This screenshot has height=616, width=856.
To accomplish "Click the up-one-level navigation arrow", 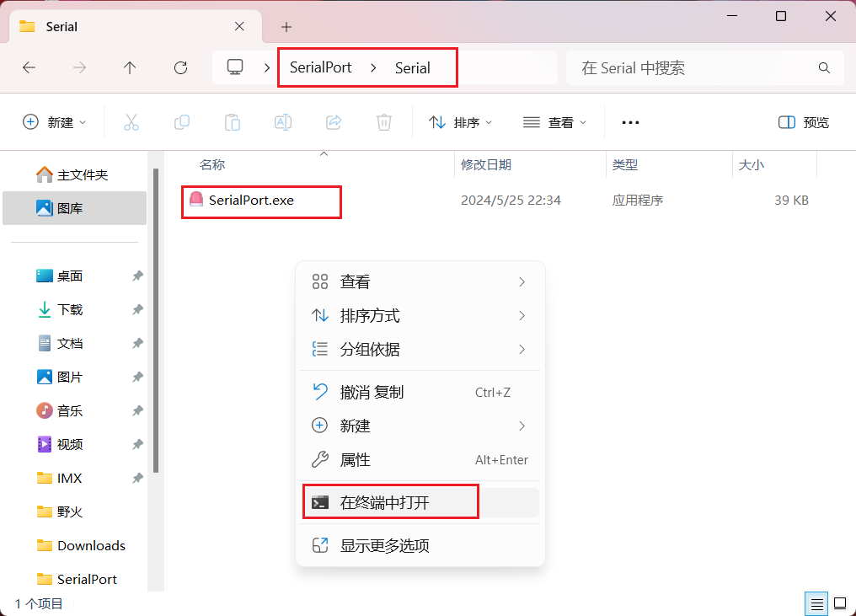I will tap(130, 68).
